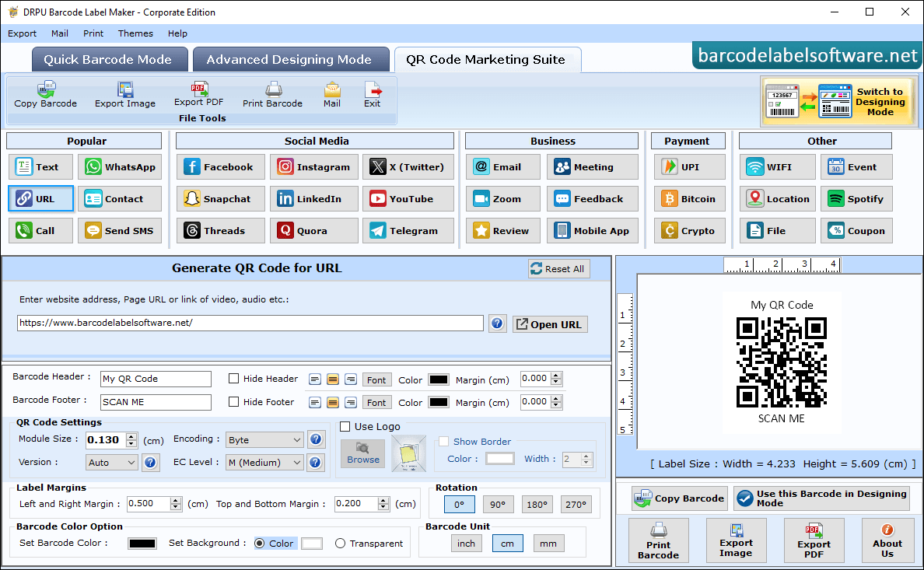
Task: Choose the Zoom QR code type
Action: [502, 198]
